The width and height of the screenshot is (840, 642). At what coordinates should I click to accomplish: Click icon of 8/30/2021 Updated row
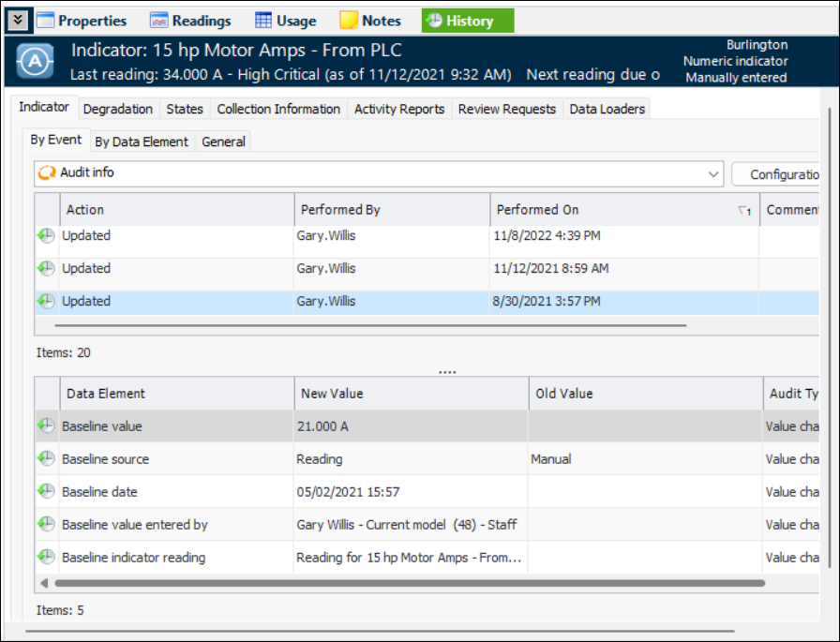(47, 301)
